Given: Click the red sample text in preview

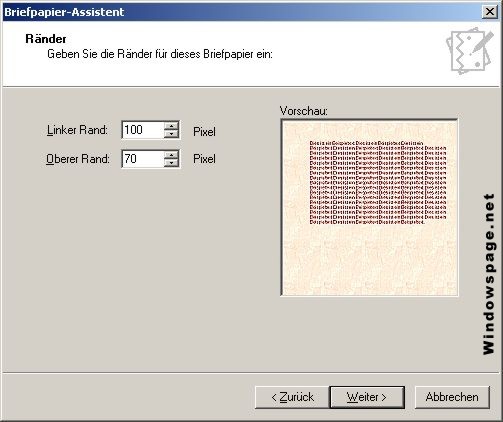Looking at the screenshot, I should [378, 183].
